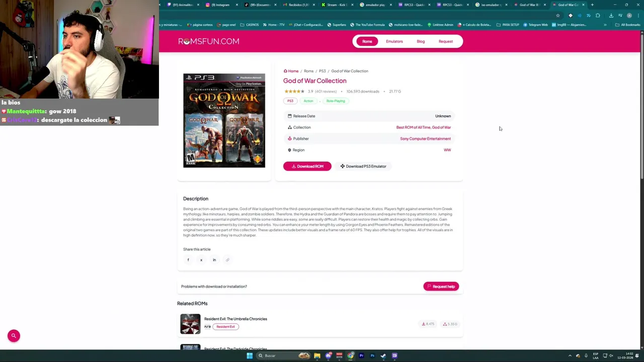Open the Linktree Admin bookmark
644x362 pixels.
point(440,25)
